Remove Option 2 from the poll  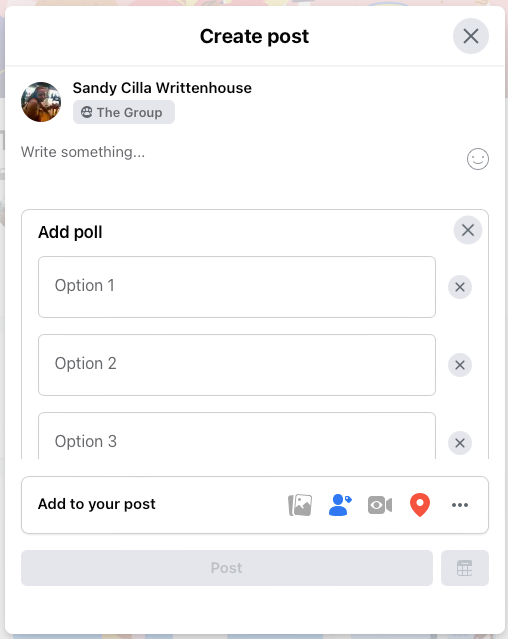point(460,365)
